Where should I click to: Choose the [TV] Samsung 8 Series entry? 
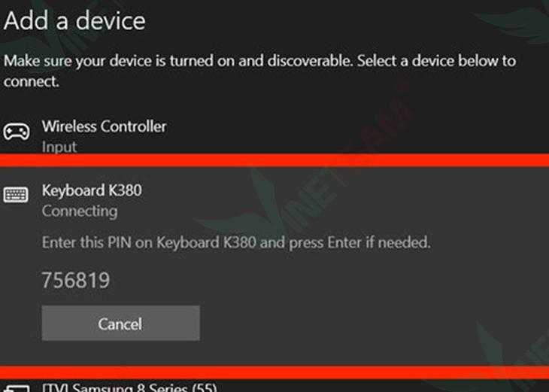[x=129, y=387]
